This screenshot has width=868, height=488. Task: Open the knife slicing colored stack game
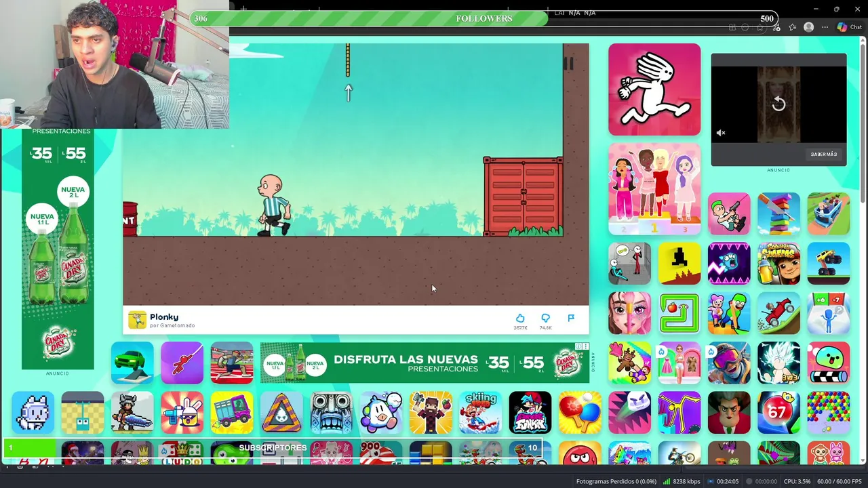click(x=778, y=213)
